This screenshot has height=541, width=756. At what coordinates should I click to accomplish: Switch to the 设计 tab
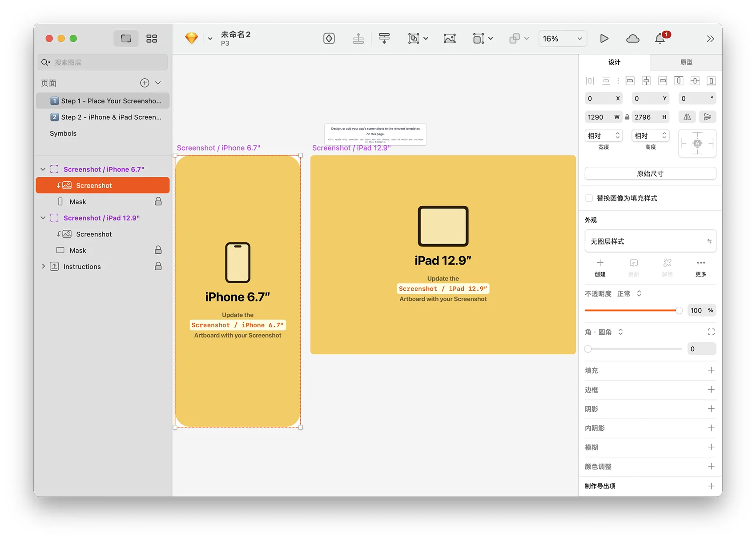point(614,62)
